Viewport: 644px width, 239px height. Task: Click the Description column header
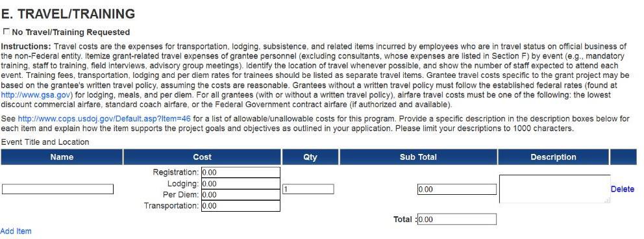pyautogui.click(x=553, y=157)
